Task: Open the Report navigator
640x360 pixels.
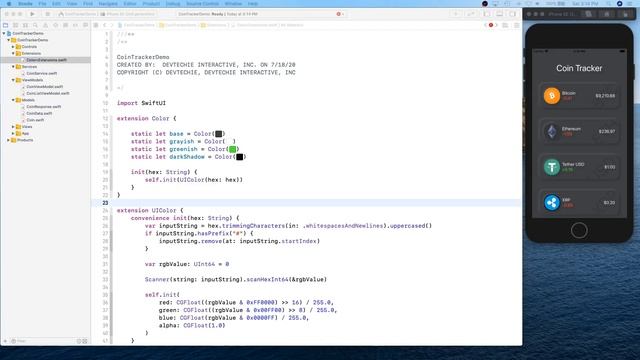Action: tap(85, 25)
